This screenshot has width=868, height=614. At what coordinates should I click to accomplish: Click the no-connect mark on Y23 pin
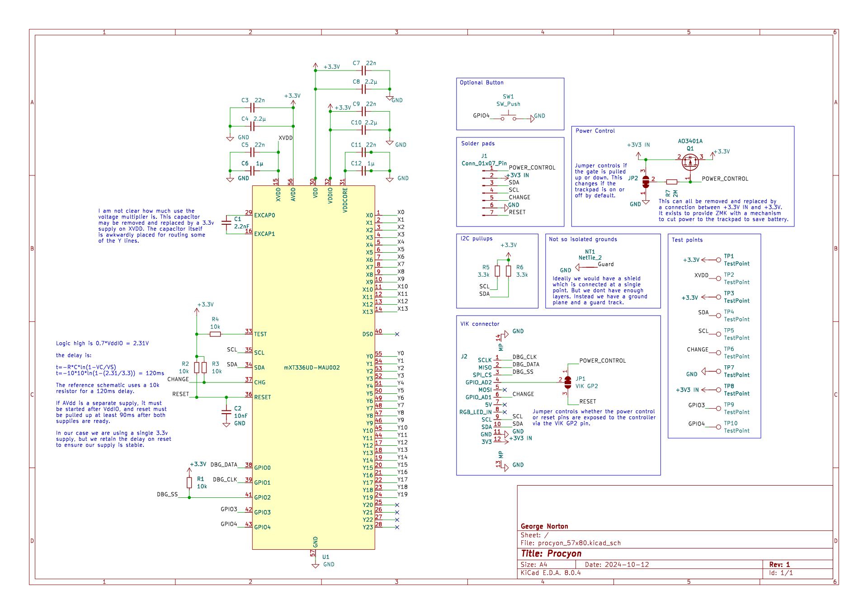coord(397,527)
